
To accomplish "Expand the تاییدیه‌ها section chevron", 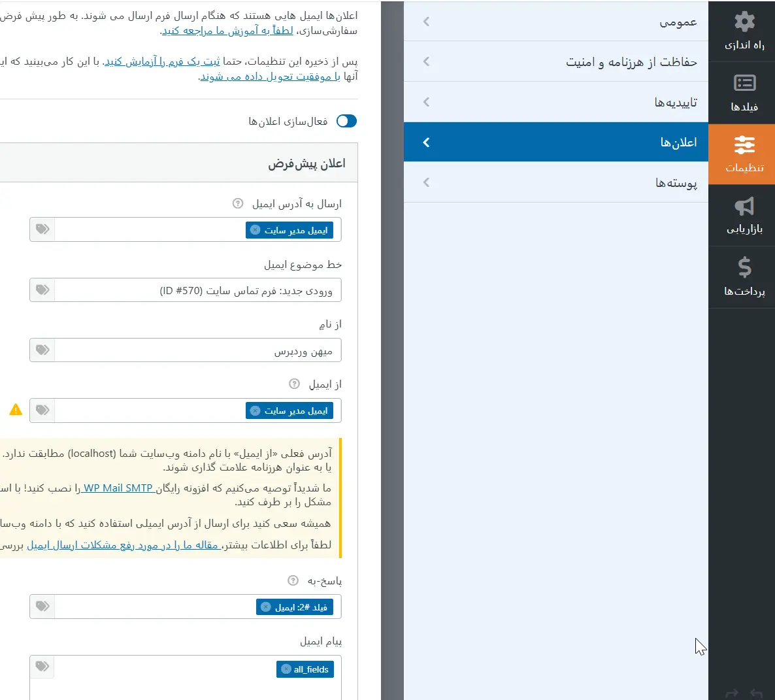I will (x=427, y=103).
